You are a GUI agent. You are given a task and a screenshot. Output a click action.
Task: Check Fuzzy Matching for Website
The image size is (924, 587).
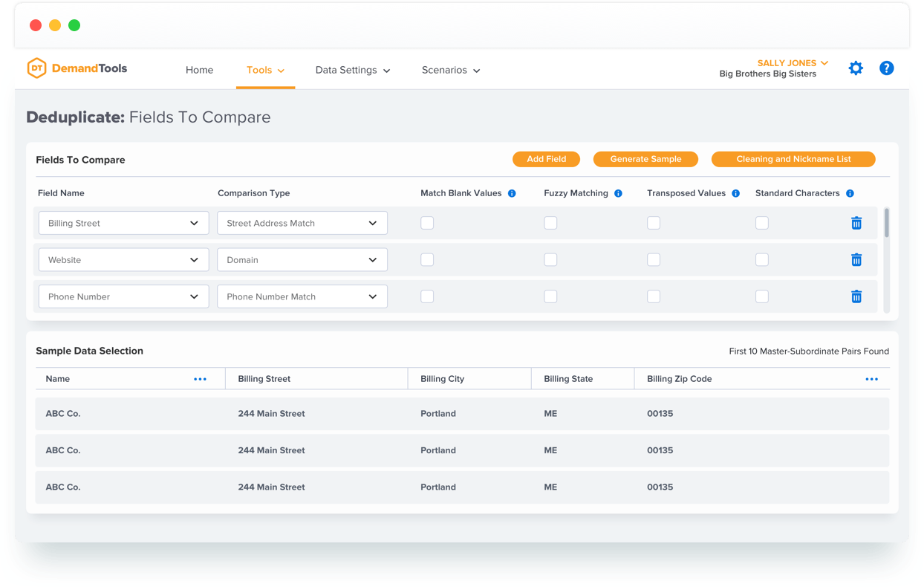click(x=550, y=259)
